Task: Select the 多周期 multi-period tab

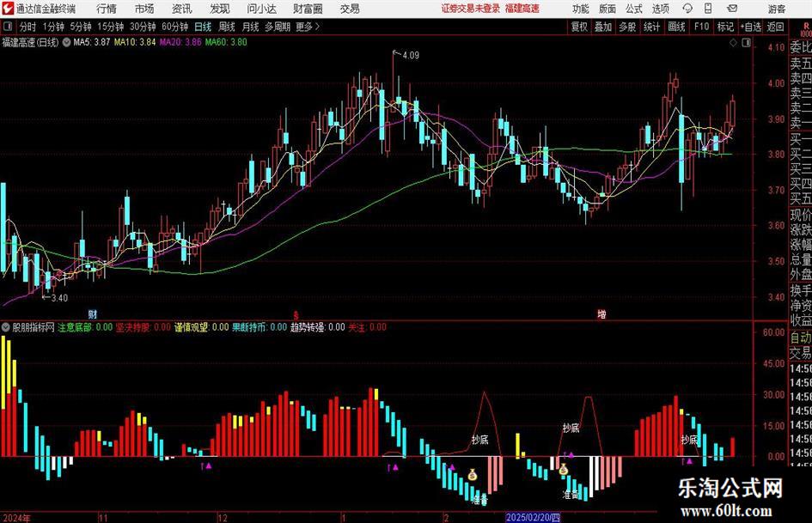Action: click(x=277, y=27)
